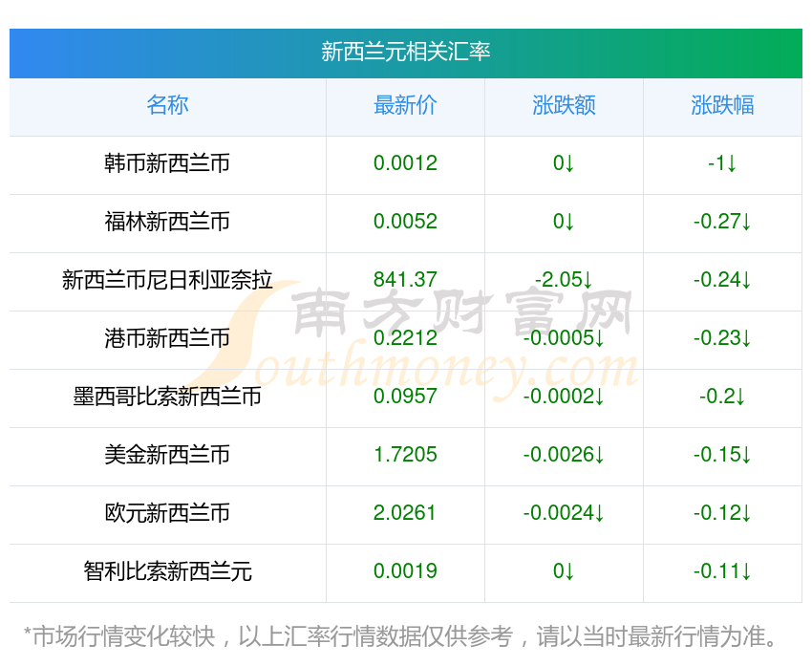The image size is (812, 666).
Task: Open the 美金新西兰币 currency pair
Action: coord(167,455)
